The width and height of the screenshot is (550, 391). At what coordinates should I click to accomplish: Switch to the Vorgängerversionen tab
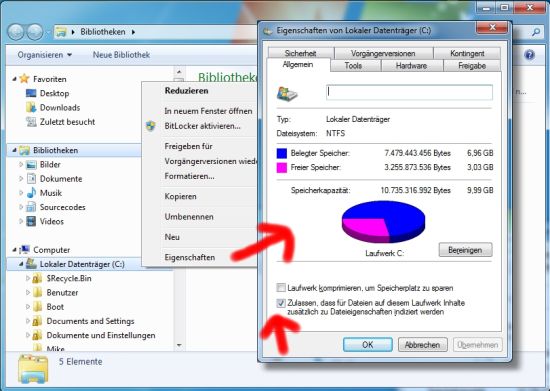[x=383, y=53]
